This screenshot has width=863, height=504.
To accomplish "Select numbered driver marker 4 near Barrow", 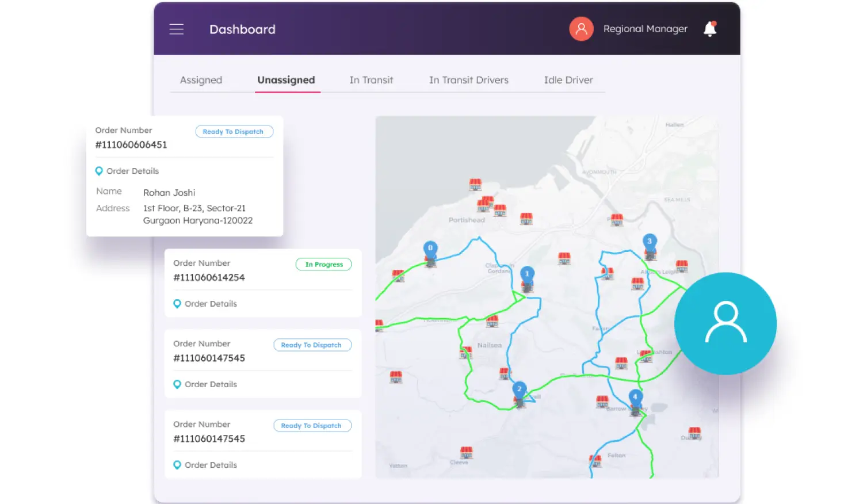I will (x=635, y=396).
